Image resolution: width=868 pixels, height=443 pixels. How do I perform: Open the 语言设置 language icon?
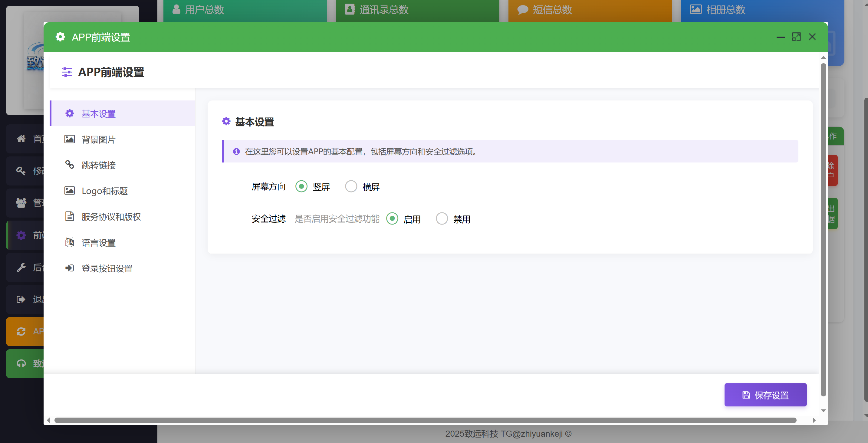tap(69, 242)
